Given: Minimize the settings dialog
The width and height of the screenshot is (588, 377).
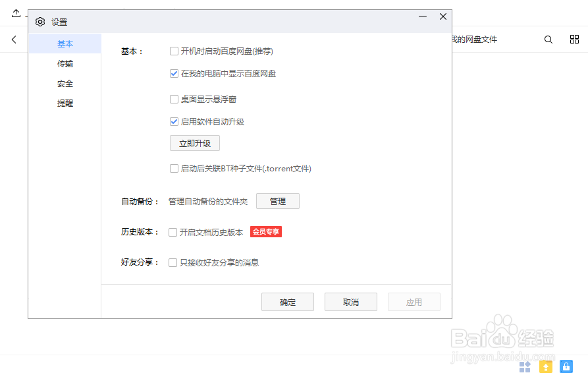Looking at the screenshot, I should (x=423, y=16).
